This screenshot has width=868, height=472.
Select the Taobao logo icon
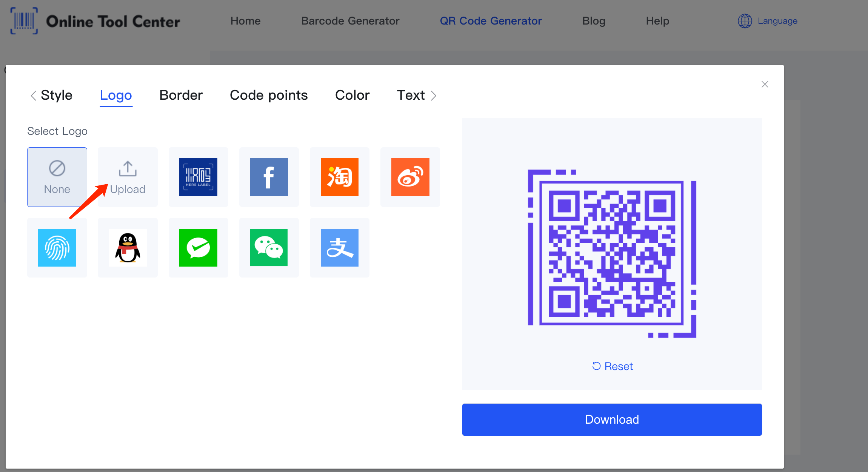pyautogui.click(x=340, y=176)
